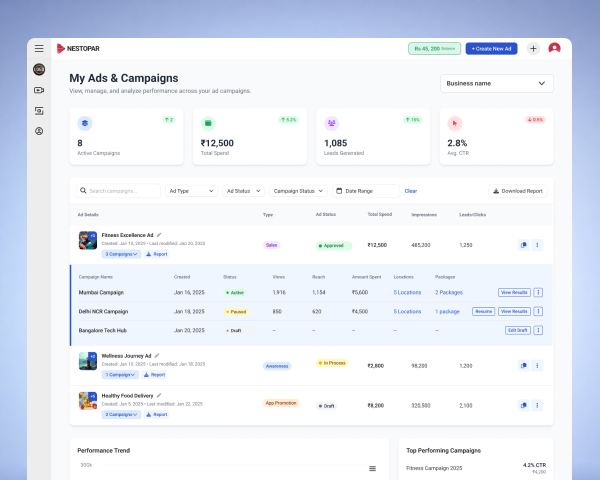This screenshot has width=600, height=480.
Task: Open the Date Range picker
Action: pos(366,191)
